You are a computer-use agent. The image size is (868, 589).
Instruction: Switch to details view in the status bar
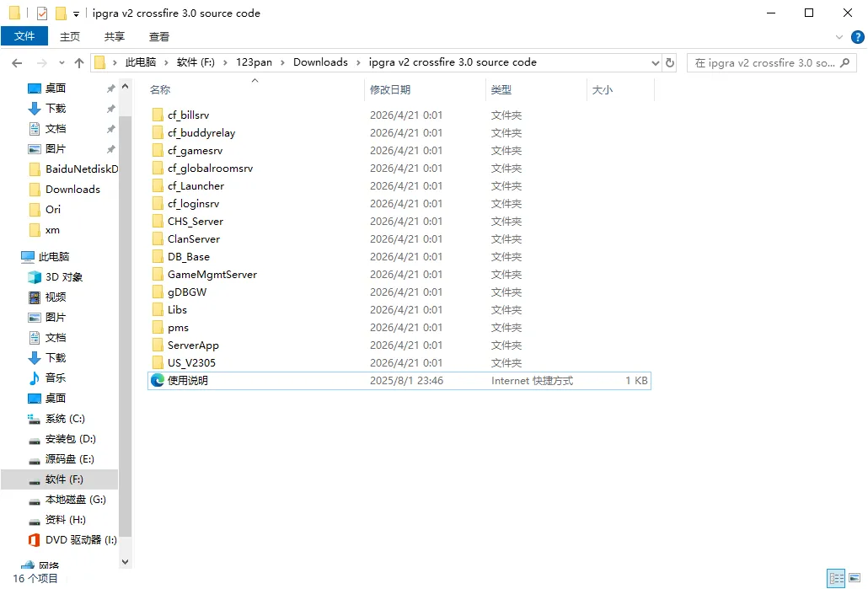tap(836, 578)
